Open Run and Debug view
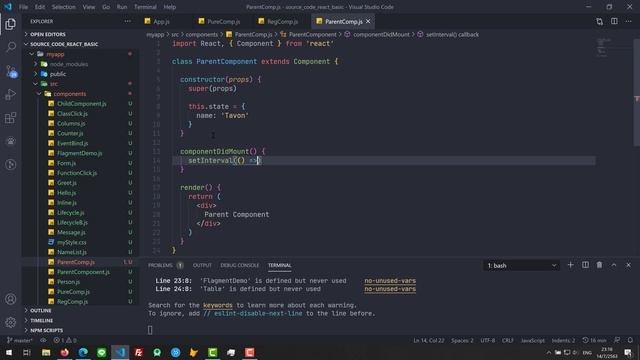This screenshot has height=360, width=640. point(11,95)
